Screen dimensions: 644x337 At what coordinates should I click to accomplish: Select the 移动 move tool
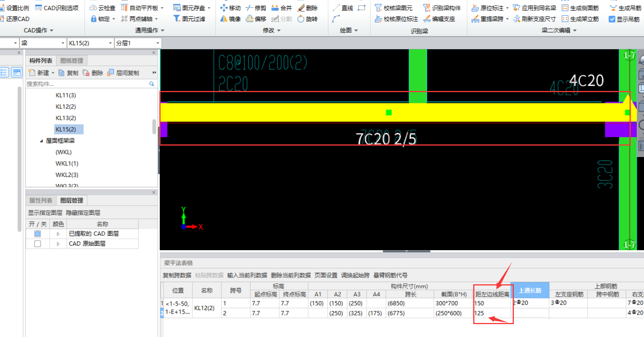[x=230, y=8]
